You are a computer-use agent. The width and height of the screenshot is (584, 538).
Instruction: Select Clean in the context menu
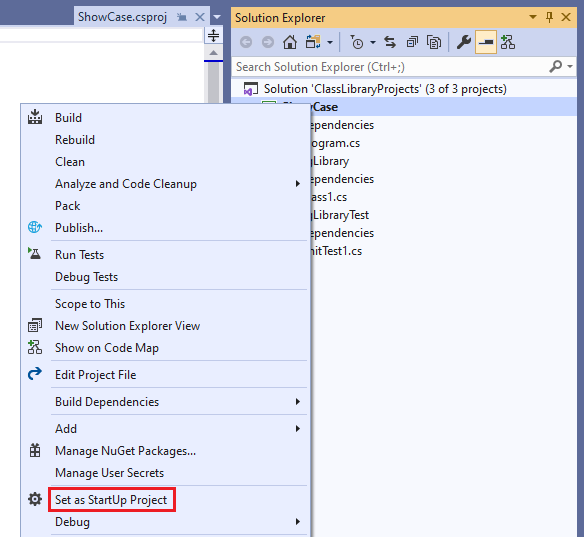(x=70, y=162)
